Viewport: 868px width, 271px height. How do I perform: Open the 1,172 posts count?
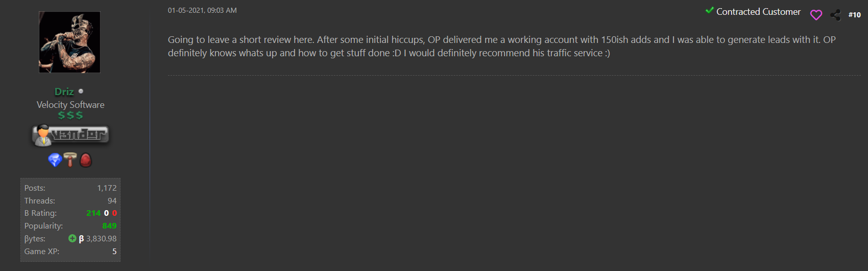click(107, 188)
